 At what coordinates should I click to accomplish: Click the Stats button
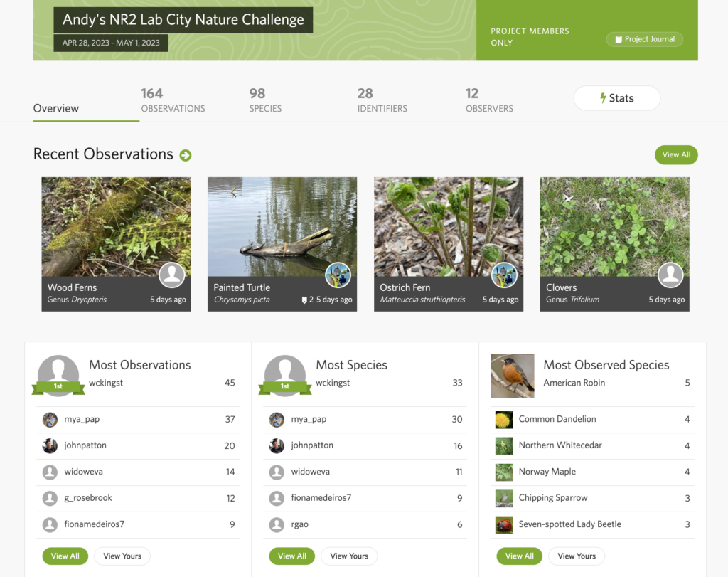(616, 98)
